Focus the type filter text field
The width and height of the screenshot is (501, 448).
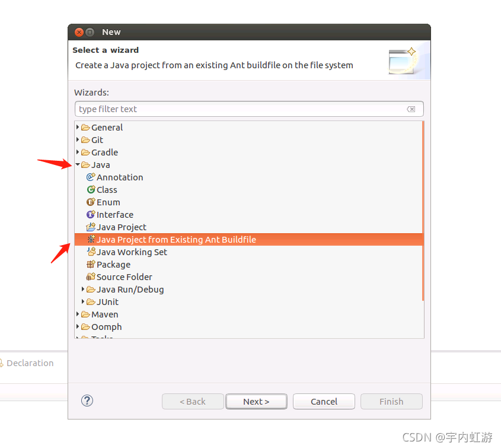tap(249, 109)
